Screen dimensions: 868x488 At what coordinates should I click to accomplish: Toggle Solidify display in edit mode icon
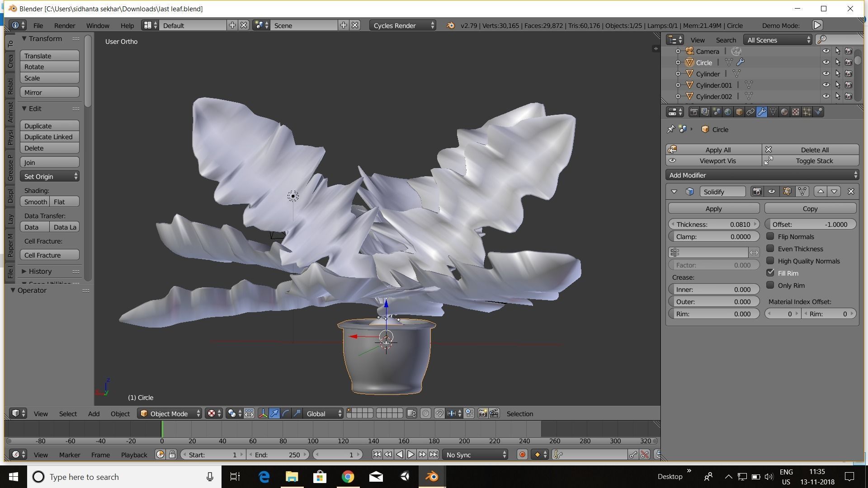pyautogui.click(x=787, y=192)
